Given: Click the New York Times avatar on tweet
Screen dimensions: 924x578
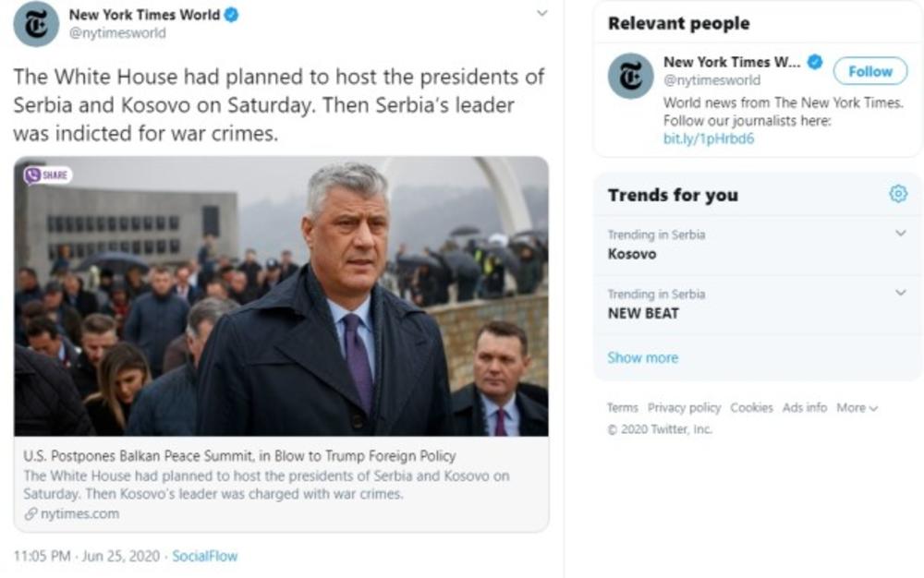Looking at the screenshot, I should 36,23.
